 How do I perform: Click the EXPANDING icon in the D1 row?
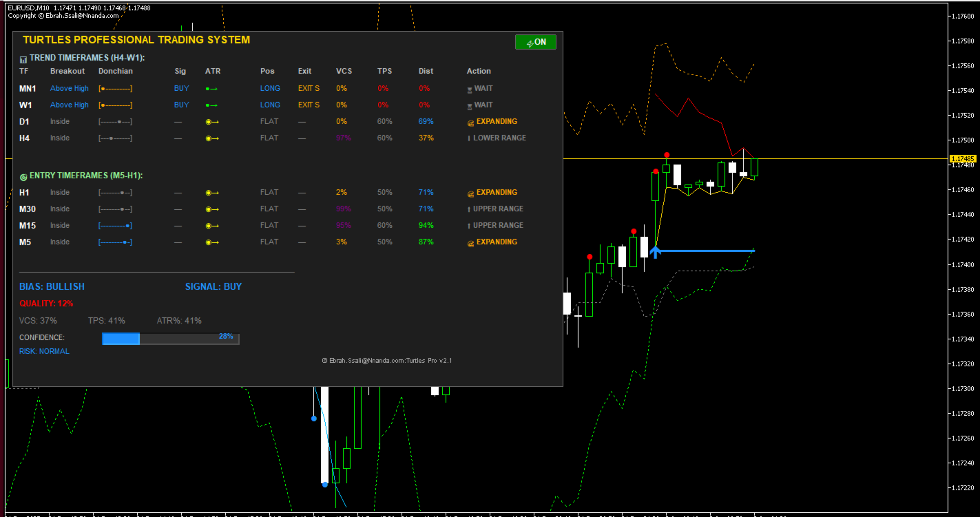(x=470, y=122)
